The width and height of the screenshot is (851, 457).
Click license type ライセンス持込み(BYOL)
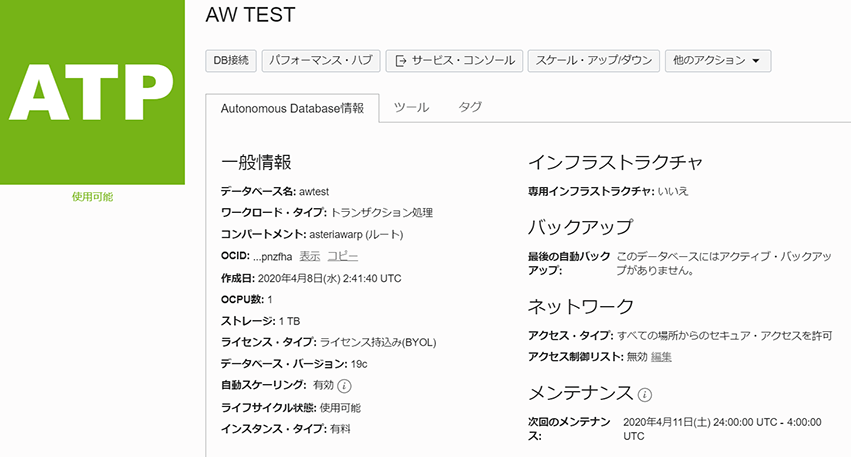tap(378, 342)
